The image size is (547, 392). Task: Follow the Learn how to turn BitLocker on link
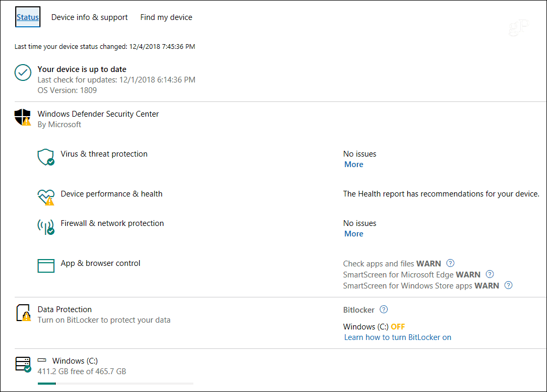(x=398, y=337)
